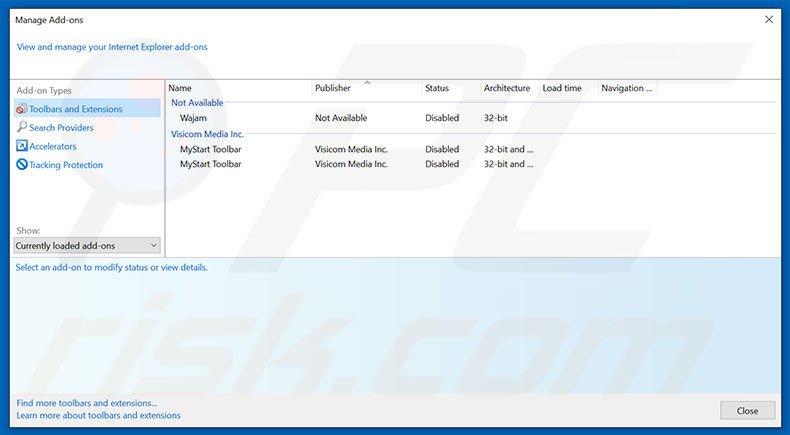Collapse the Not Available group header
Viewport: 790px width, 435px height.
click(197, 102)
